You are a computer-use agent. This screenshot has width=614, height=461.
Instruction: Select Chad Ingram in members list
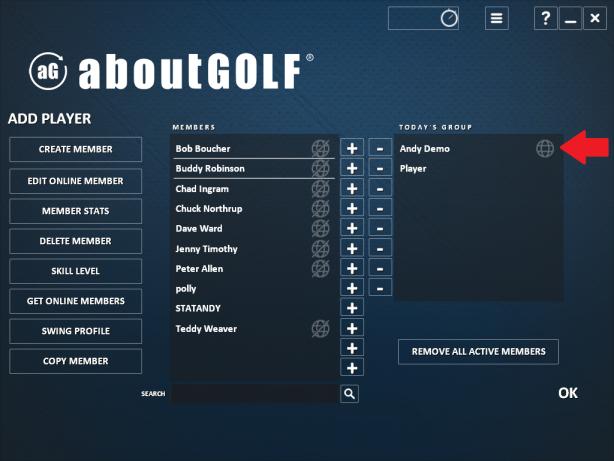tap(254, 188)
